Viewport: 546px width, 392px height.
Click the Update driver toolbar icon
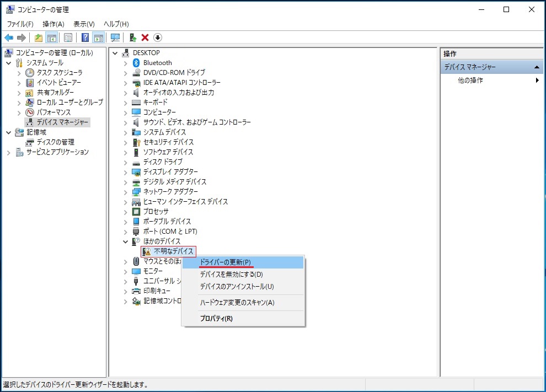click(x=133, y=37)
